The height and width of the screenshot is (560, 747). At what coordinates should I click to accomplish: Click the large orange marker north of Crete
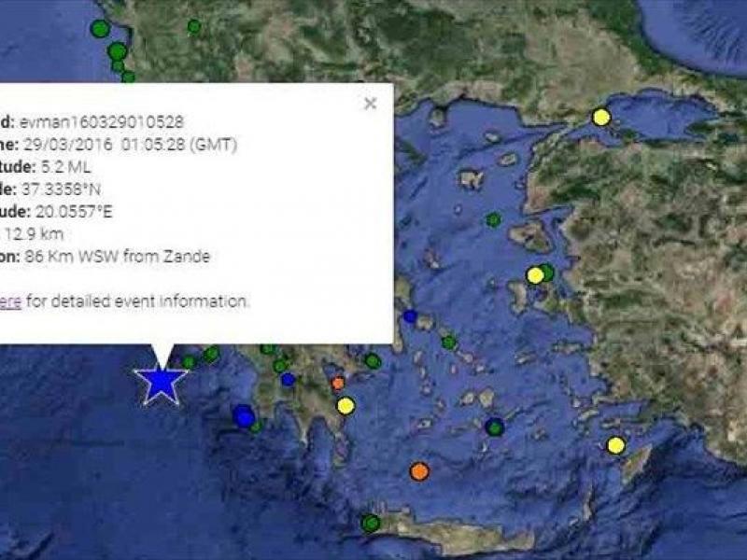click(419, 471)
